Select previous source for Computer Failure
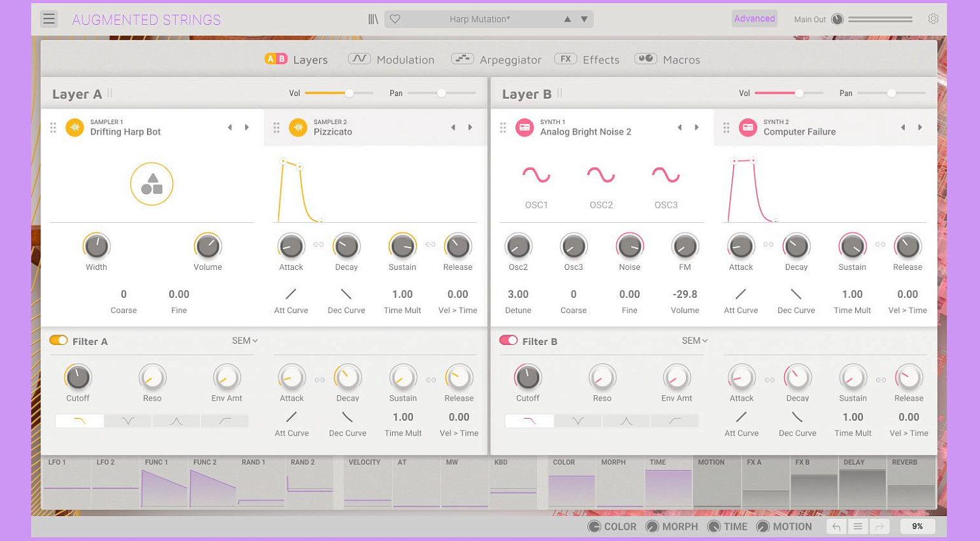The width and height of the screenshot is (980, 541). (x=903, y=127)
